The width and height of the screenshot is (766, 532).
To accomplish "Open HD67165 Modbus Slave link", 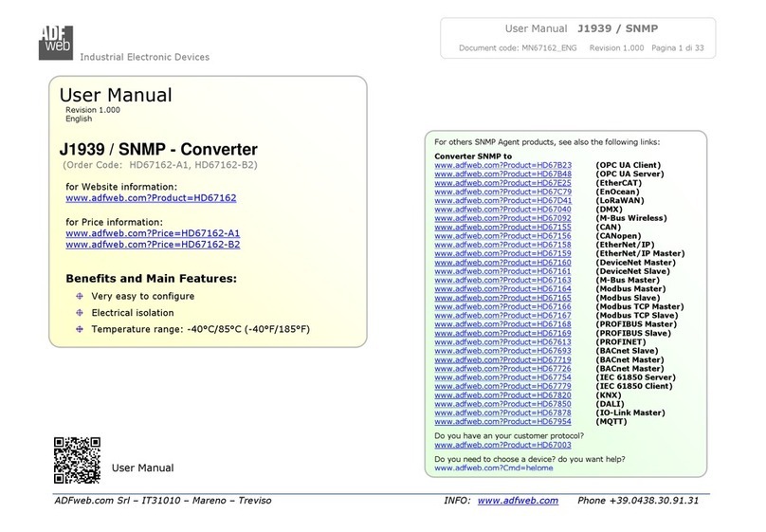I will point(502,298).
